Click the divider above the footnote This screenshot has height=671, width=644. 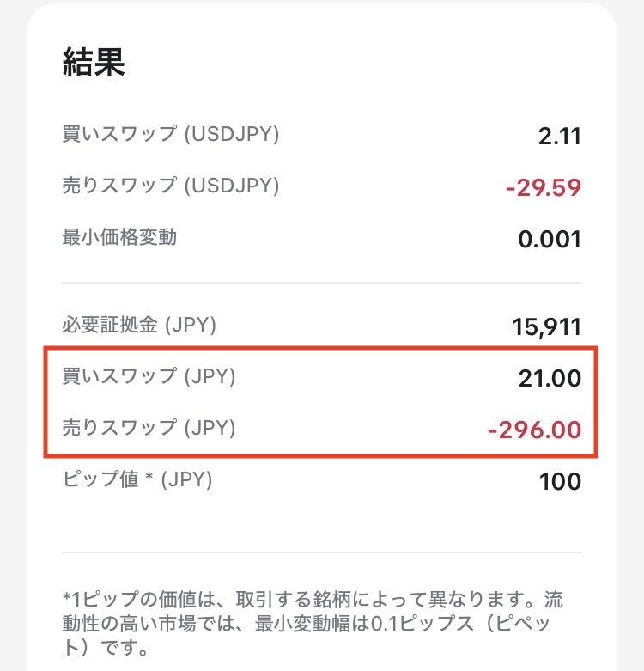click(322, 552)
